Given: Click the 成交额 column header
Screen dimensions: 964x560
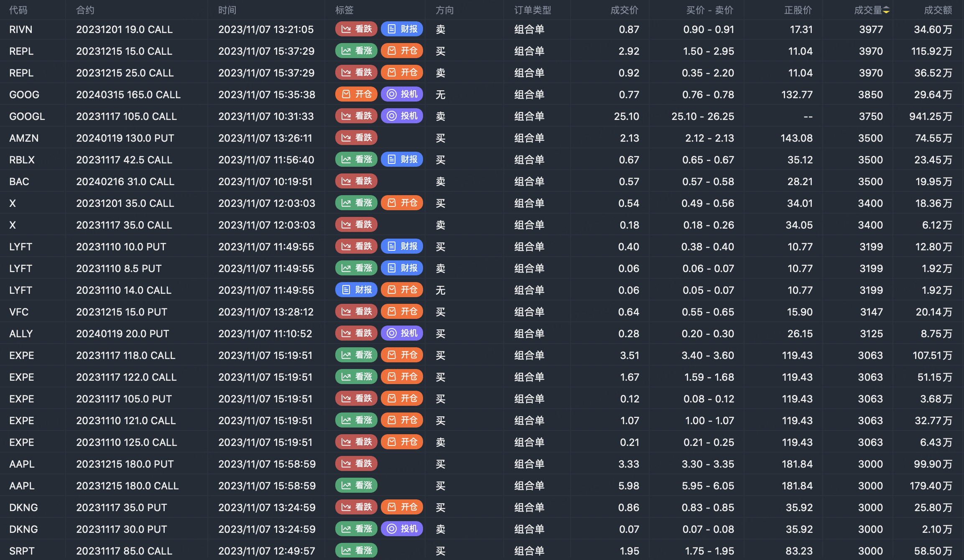Looking at the screenshot, I should coord(938,10).
